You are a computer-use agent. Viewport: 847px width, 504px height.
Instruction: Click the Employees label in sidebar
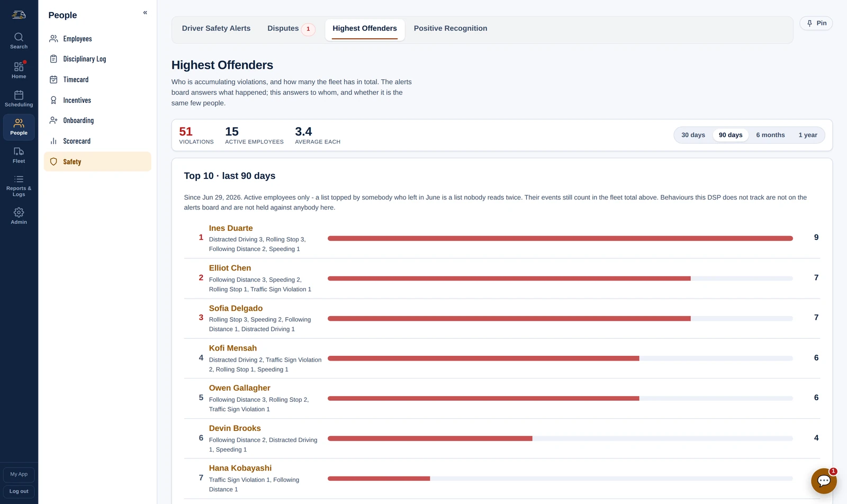tap(77, 39)
